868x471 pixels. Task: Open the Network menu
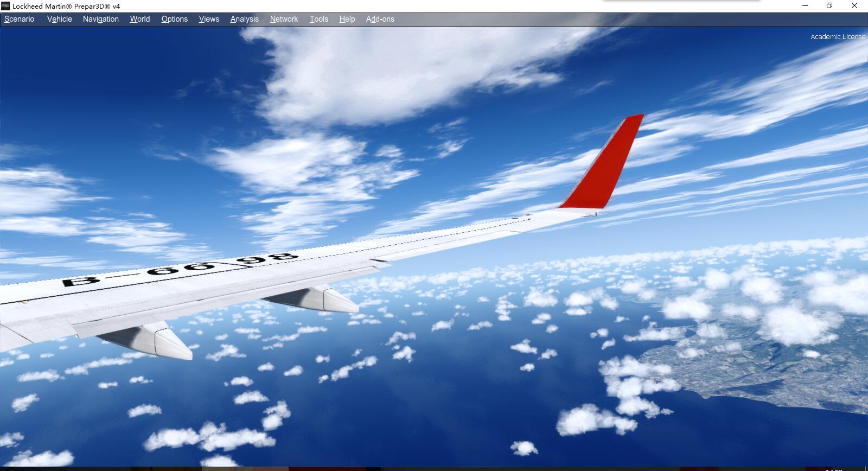point(284,19)
